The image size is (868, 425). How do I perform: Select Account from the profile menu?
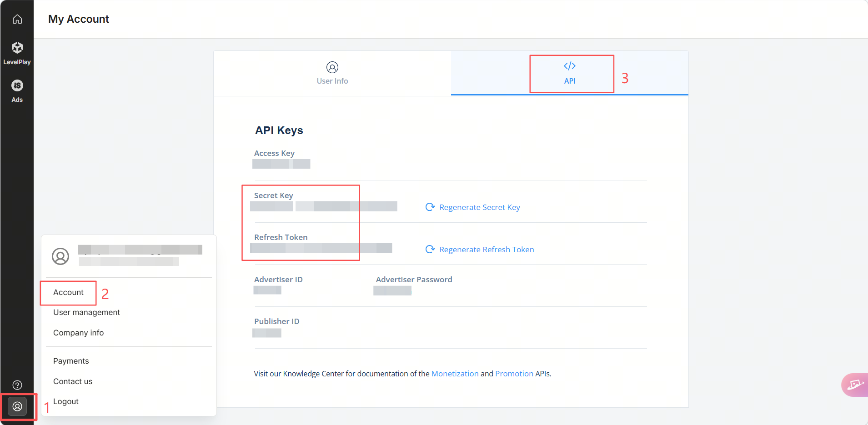[x=68, y=292]
